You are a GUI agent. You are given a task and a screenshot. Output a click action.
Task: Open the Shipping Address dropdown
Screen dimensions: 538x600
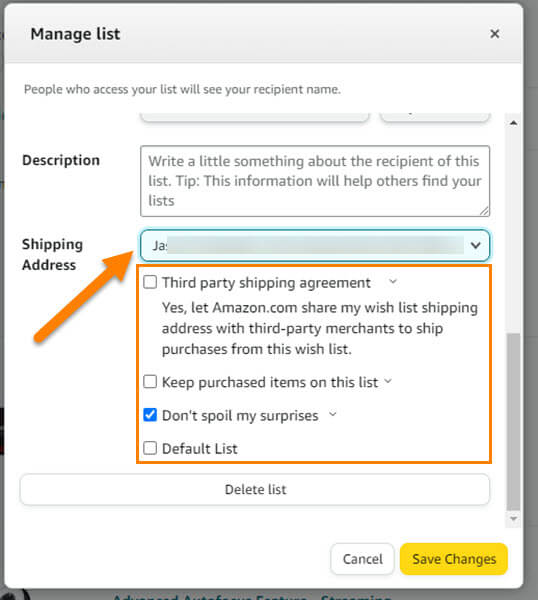coord(315,245)
